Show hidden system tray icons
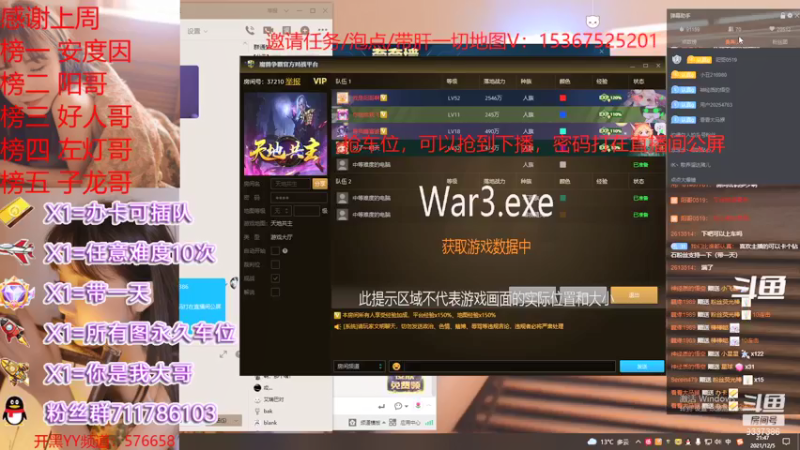The width and height of the screenshot is (800, 450). (638, 442)
